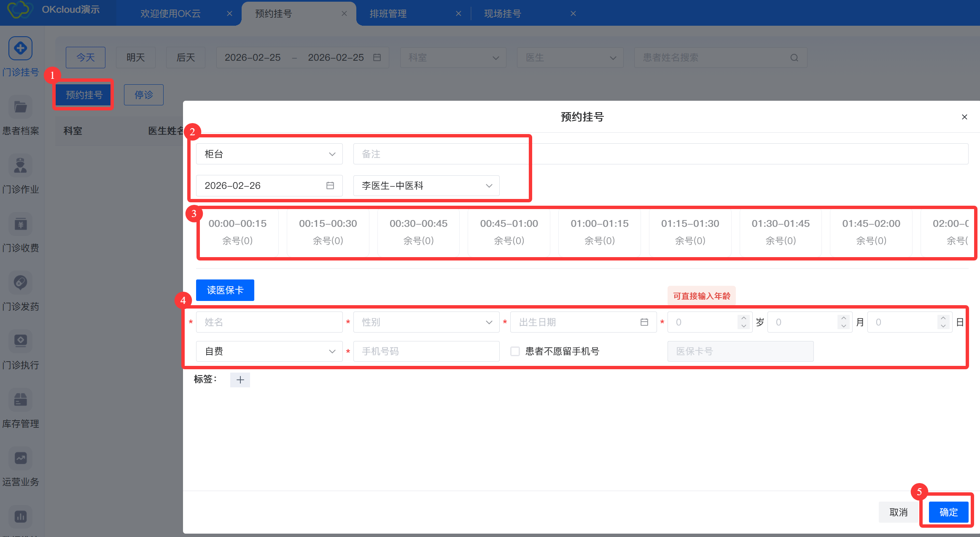The image size is (980, 537).
Task: Click the 门诊作业 doctor icon
Action: 20,166
